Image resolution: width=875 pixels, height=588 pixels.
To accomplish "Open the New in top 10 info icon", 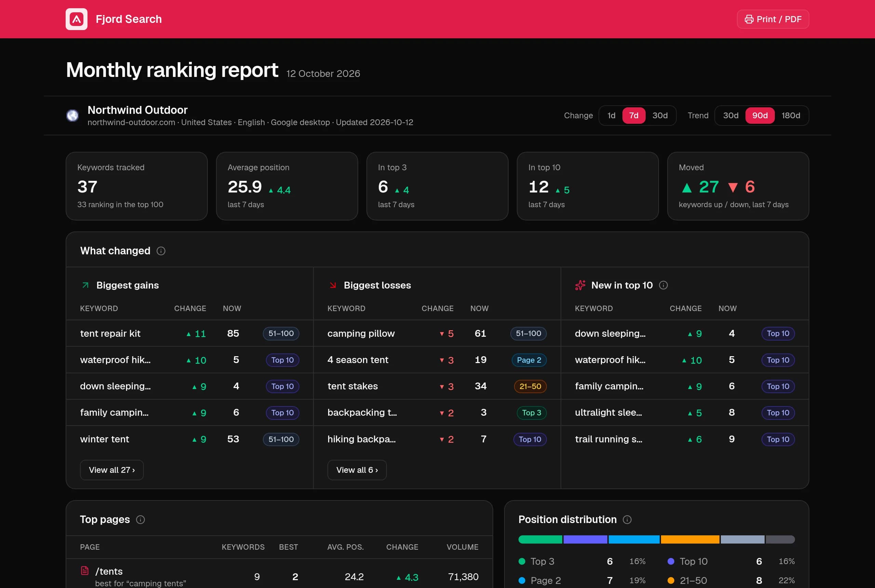I will click(x=663, y=285).
